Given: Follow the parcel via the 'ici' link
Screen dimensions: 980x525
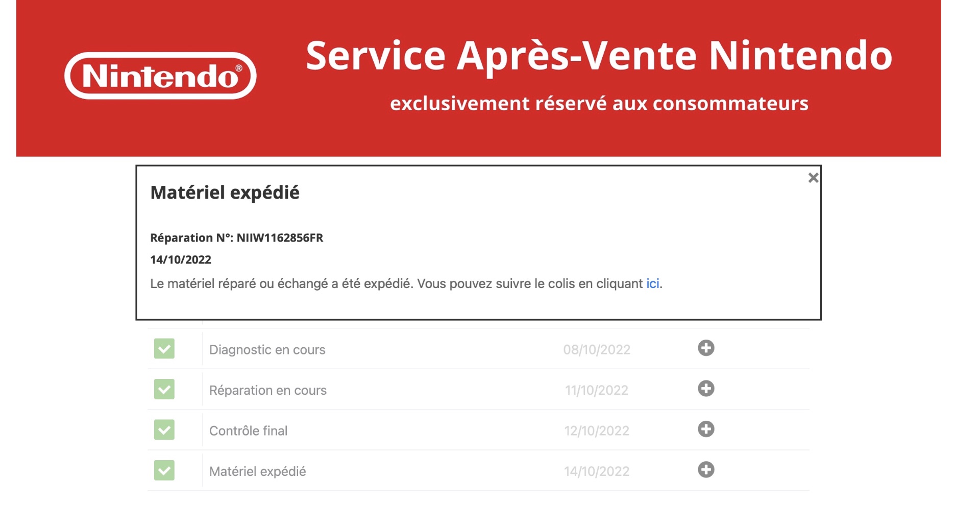Looking at the screenshot, I should pos(653,283).
